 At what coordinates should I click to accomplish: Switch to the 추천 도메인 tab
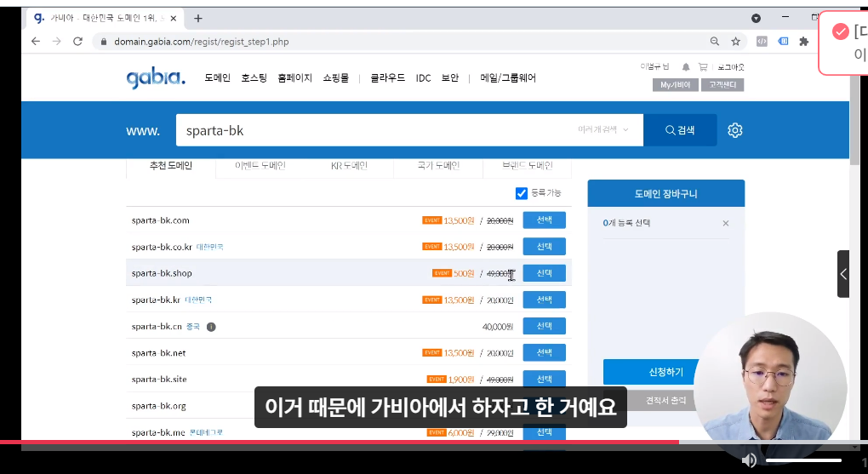[x=171, y=166]
